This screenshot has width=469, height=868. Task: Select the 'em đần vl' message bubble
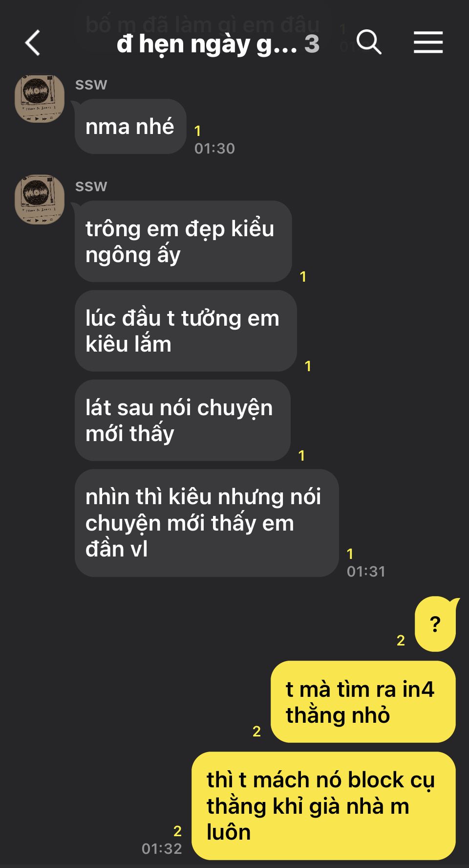point(207,523)
